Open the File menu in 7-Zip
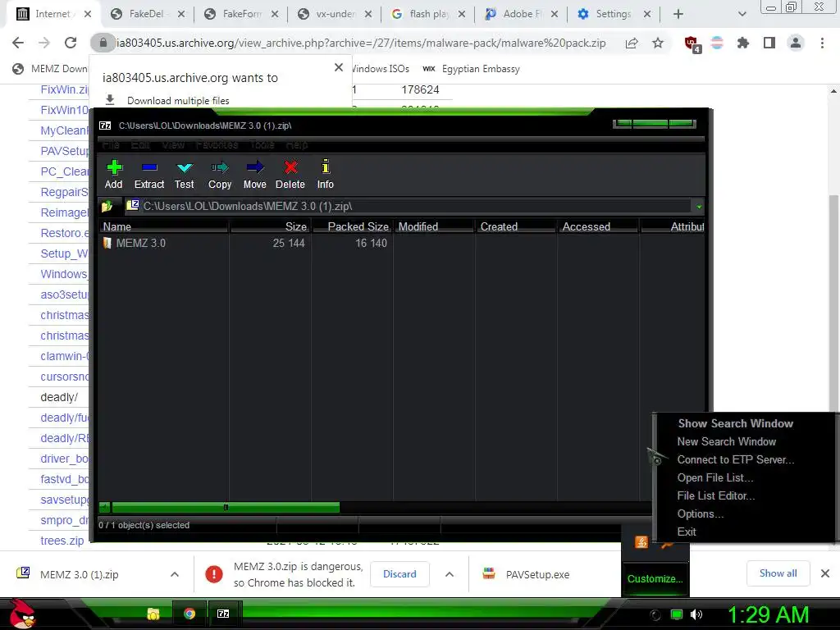Image resolution: width=840 pixels, height=630 pixels. pyautogui.click(x=111, y=144)
